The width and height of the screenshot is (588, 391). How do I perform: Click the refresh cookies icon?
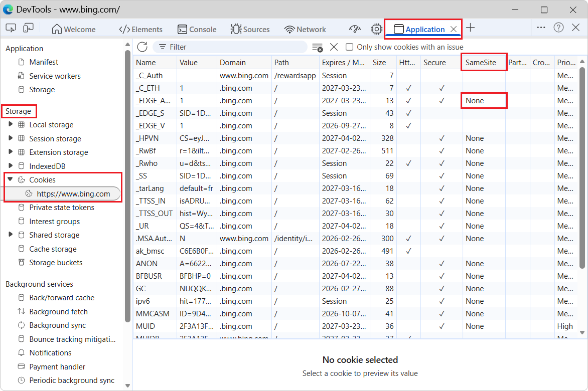pyautogui.click(x=142, y=47)
